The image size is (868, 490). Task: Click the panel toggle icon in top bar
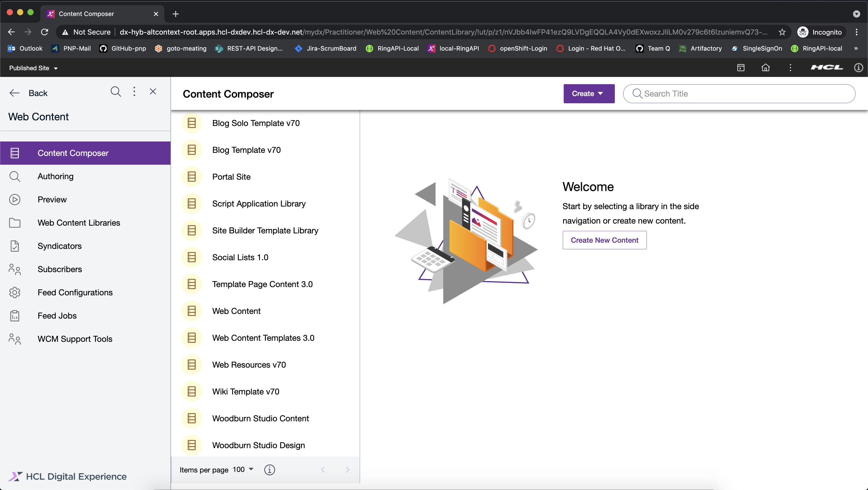pos(741,68)
